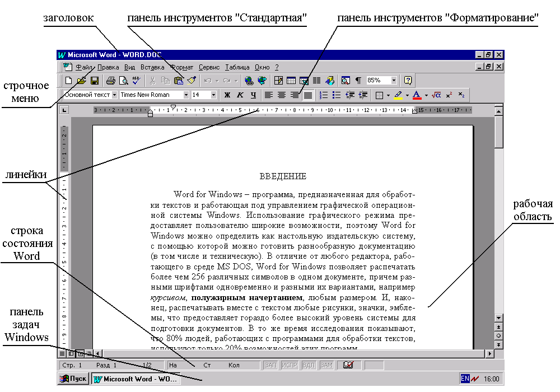Expand the border style dropdown arrow
This screenshot has height=392, width=560.
388,95
